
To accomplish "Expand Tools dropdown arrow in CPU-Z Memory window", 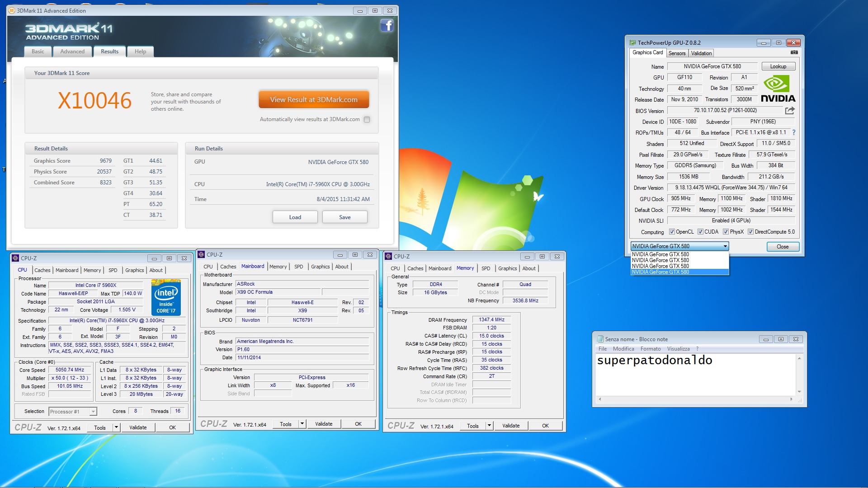I will tap(489, 425).
